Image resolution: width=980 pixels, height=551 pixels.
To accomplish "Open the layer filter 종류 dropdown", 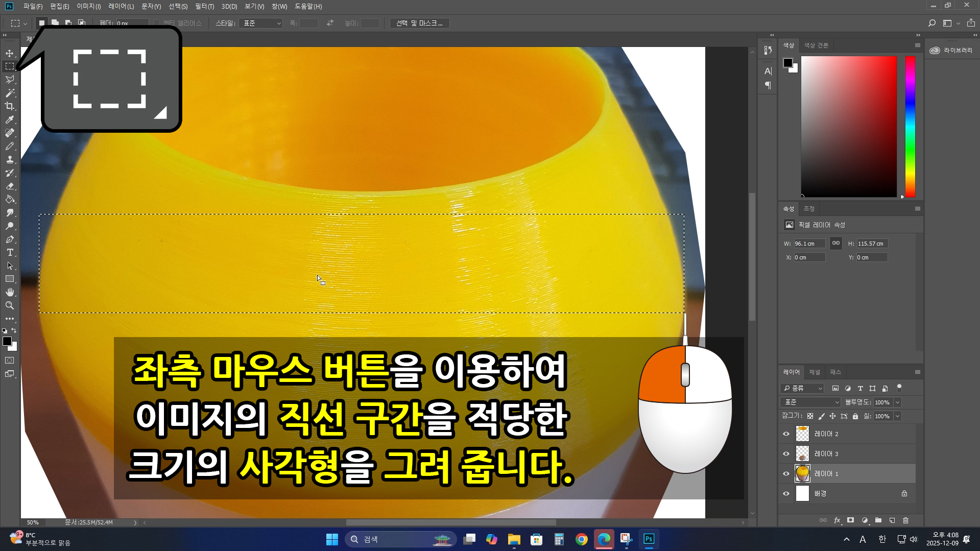I will tap(802, 388).
